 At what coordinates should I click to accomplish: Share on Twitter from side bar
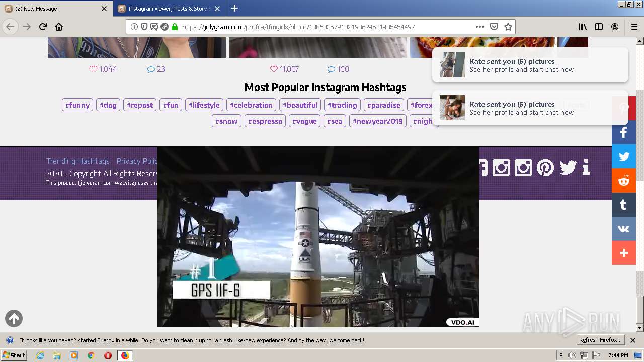click(624, 157)
